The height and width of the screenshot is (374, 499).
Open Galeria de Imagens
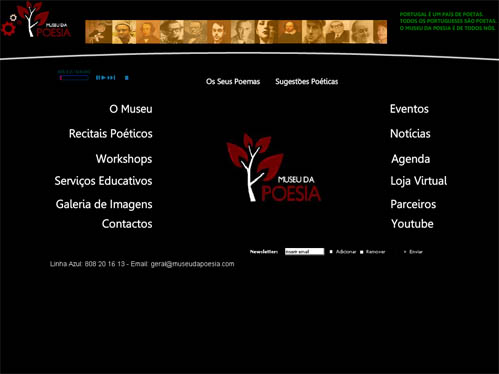click(104, 204)
